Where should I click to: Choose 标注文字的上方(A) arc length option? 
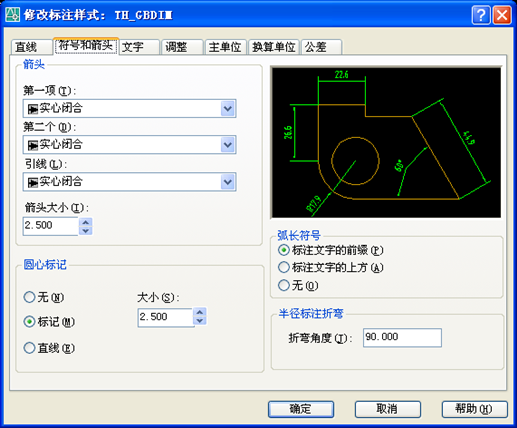click(x=331, y=267)
